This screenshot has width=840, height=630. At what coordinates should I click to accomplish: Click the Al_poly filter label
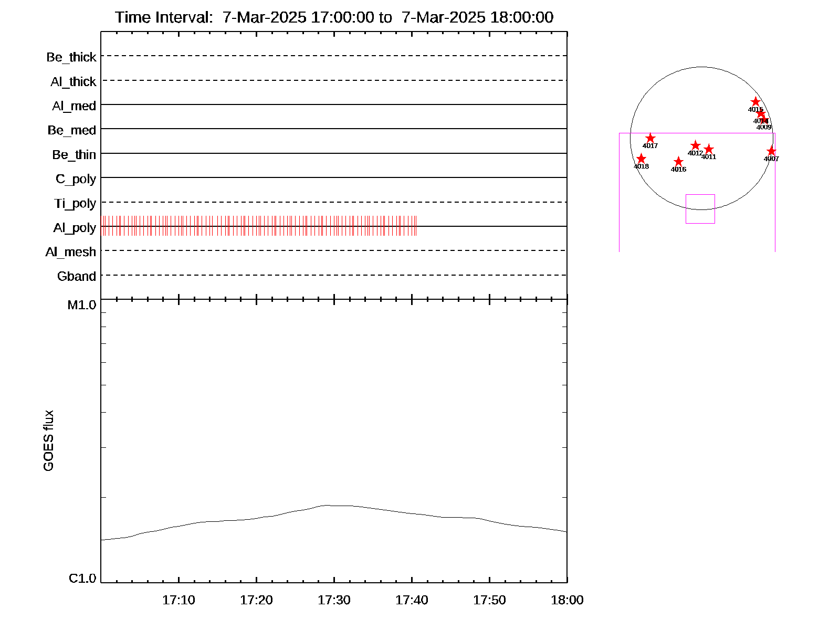[x=75, y=228]
